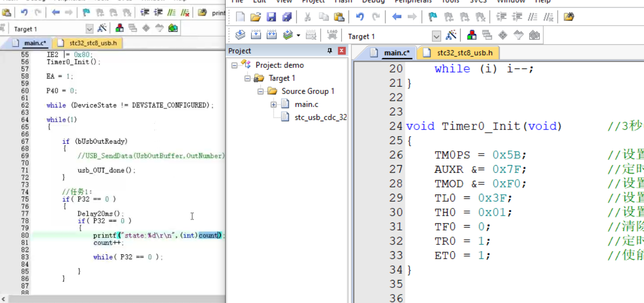Open the batch build dropdown arrow
This screenshot has width=644, height=303.
pyautogui.click(x=298, y=36)
